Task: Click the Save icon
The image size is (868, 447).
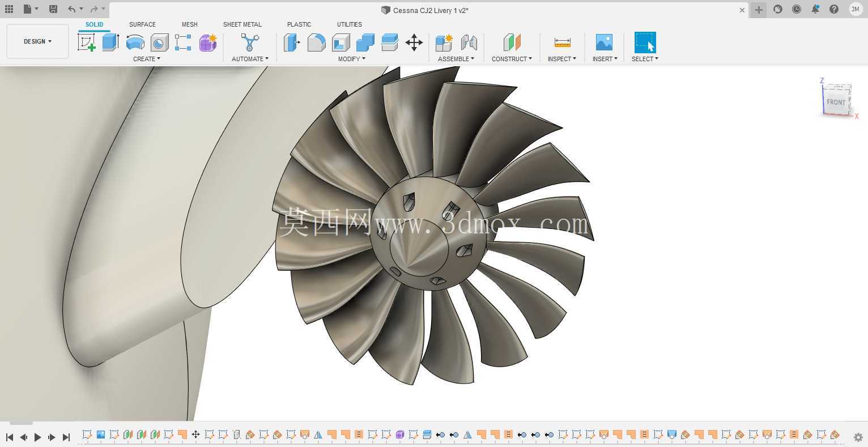Action: click(53, 9)
